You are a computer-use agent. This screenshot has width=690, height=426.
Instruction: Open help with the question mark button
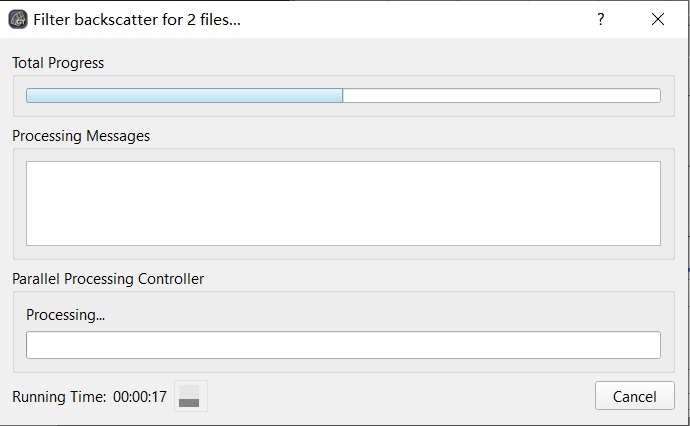tap(601, 19)
